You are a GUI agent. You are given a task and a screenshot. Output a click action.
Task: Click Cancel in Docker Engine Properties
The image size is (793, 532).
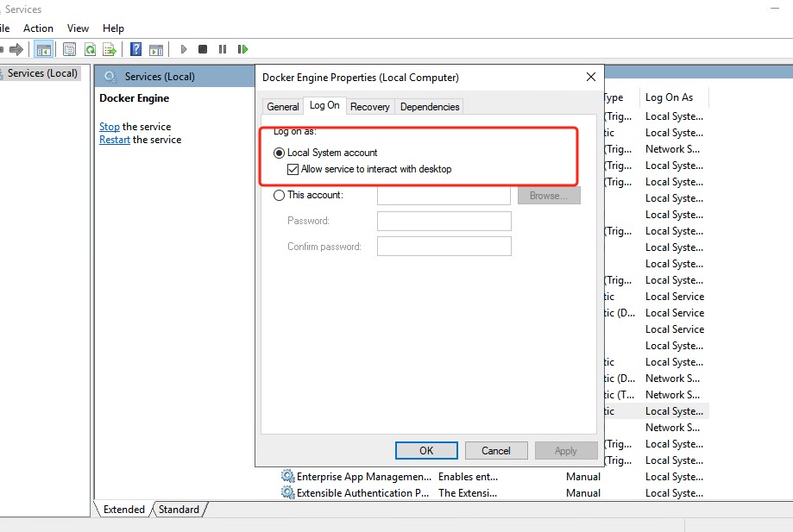point(496,451)
